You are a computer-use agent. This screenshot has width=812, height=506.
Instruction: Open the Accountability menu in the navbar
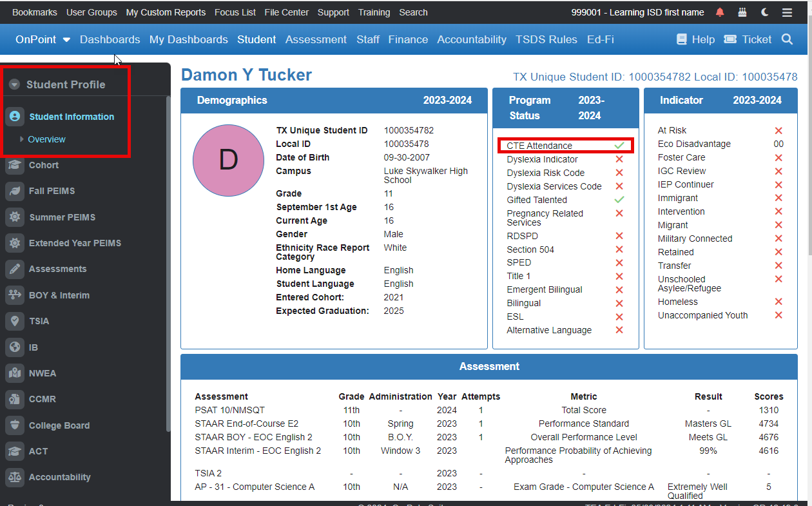[472, 39]
